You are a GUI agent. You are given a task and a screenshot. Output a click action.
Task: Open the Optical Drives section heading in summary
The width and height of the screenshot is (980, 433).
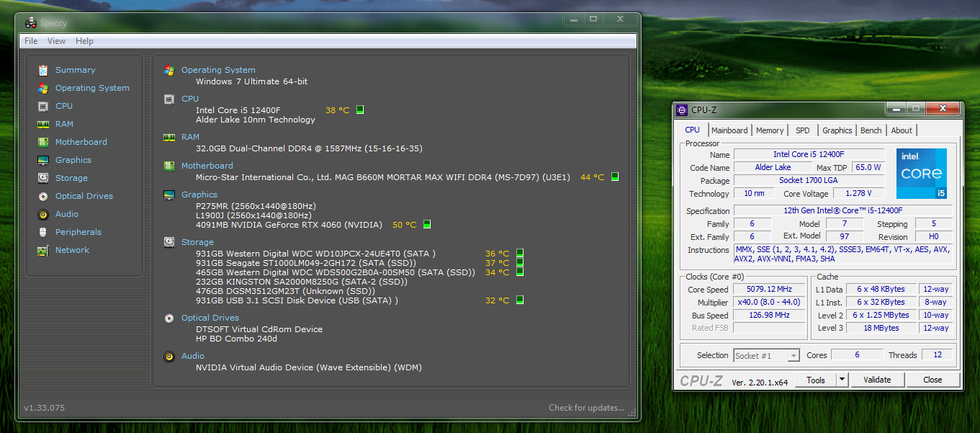[210, 318]
